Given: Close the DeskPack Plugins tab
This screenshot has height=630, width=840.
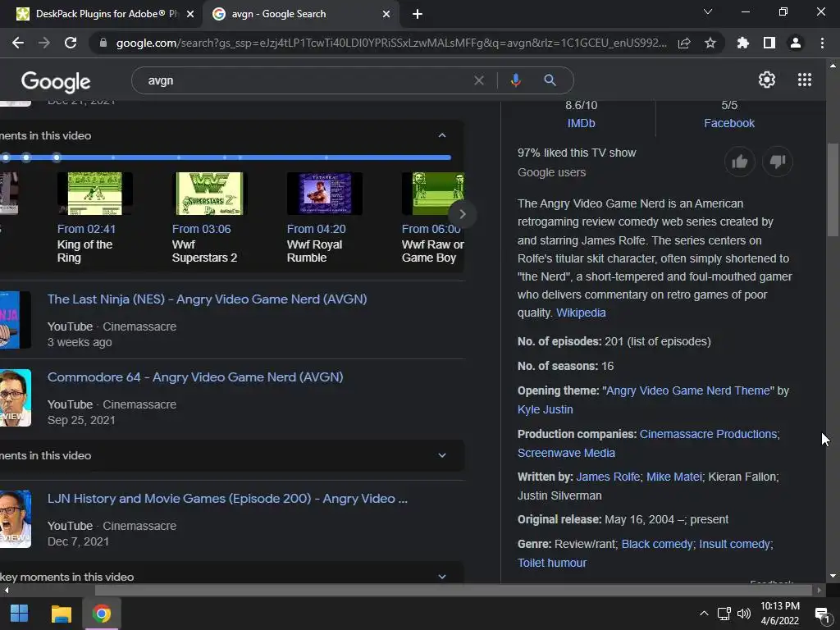Looking at the screenshot, I should (190, 14).
